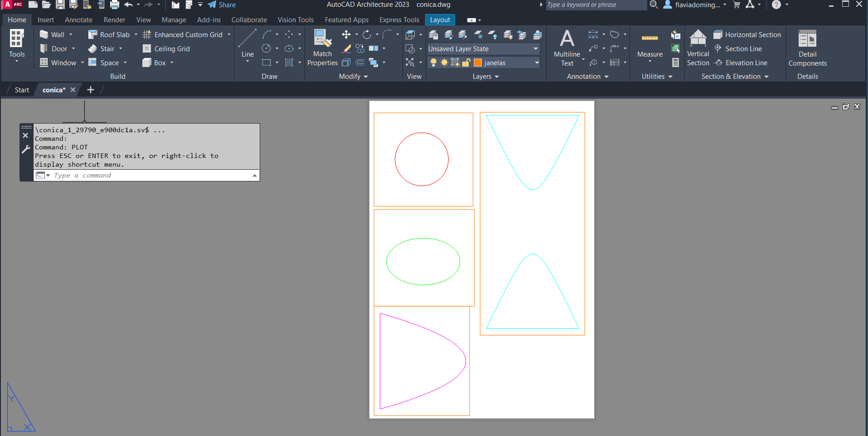Viewport: 868px width, 436px height.
Task: Switch to the Annotate ribbon tab
Action: 78,20
